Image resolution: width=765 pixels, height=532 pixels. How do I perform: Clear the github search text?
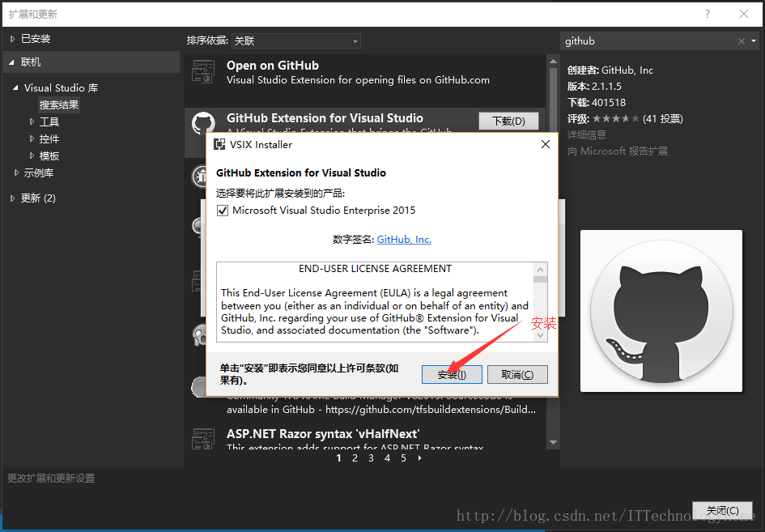point(741,41)
